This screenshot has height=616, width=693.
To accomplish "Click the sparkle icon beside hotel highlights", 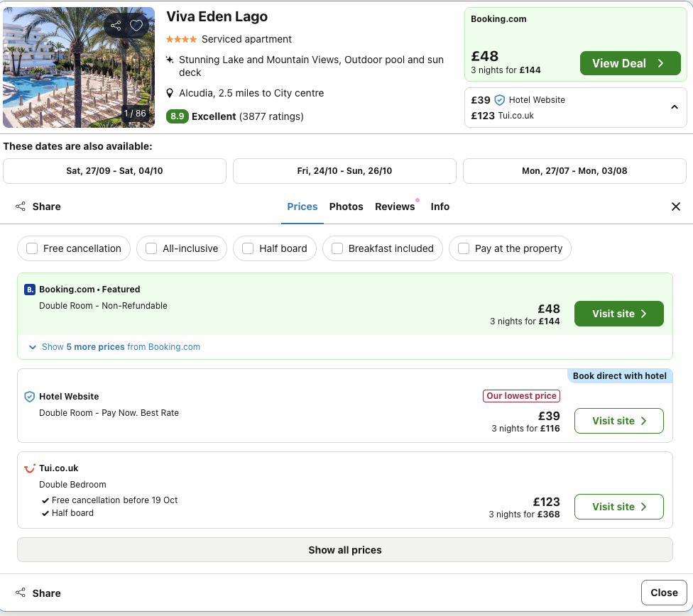I will 169,59.
